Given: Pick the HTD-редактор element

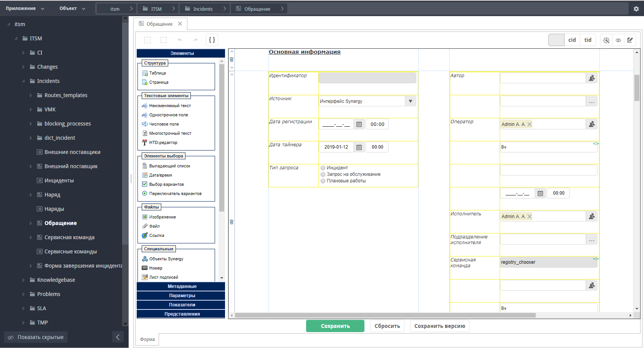Looking at the screenshot, I should [x=160, y=142].
